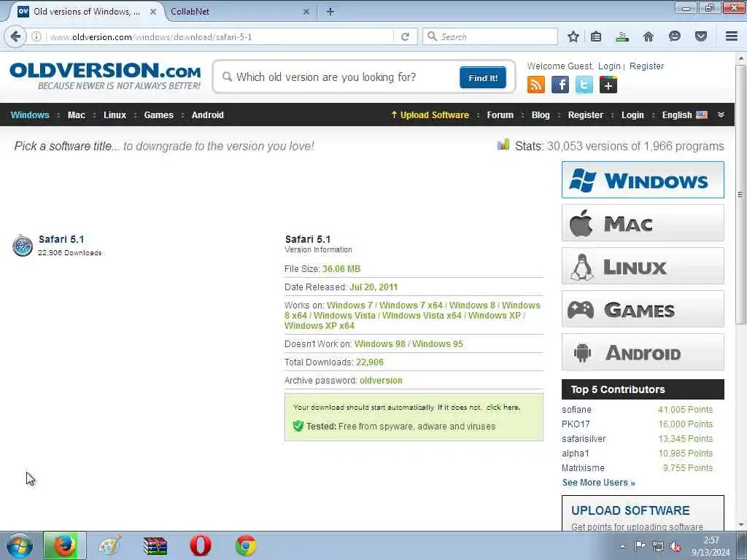Close the CollabNet tab
Screen dimensions: 747x560
(x=306, y=12)
